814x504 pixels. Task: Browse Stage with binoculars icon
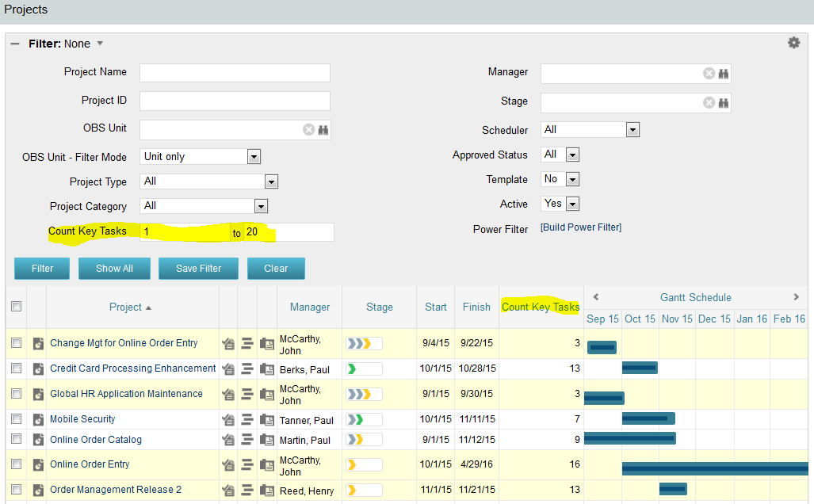click(x=723, y=103)
